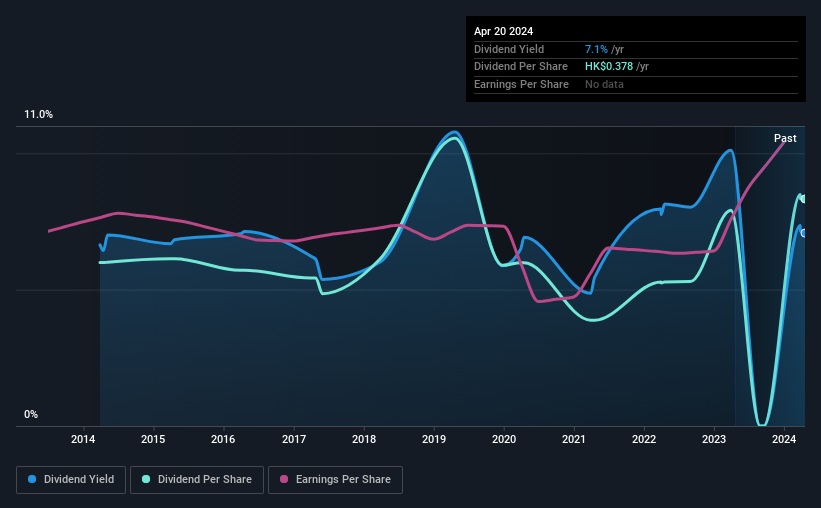Click the 0% y-axis label
The width and height of the screenshot is (821, 508).
click(31, 415)
